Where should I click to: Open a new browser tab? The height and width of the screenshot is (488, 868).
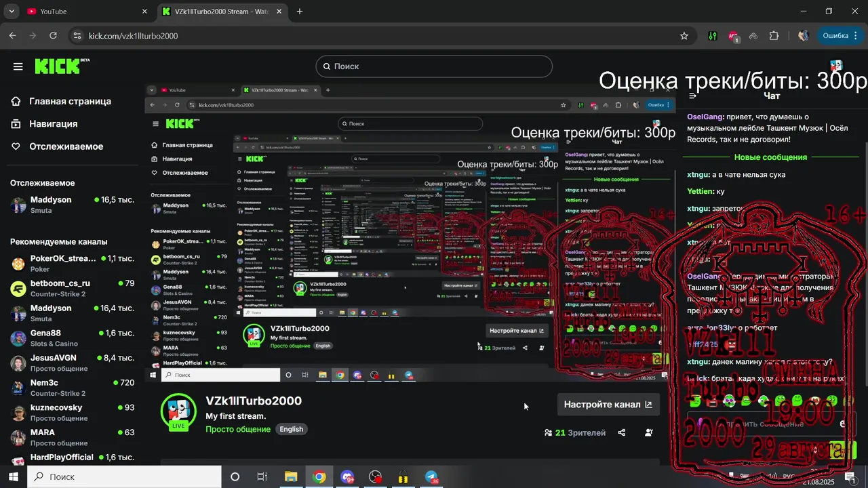coord(300,12)
